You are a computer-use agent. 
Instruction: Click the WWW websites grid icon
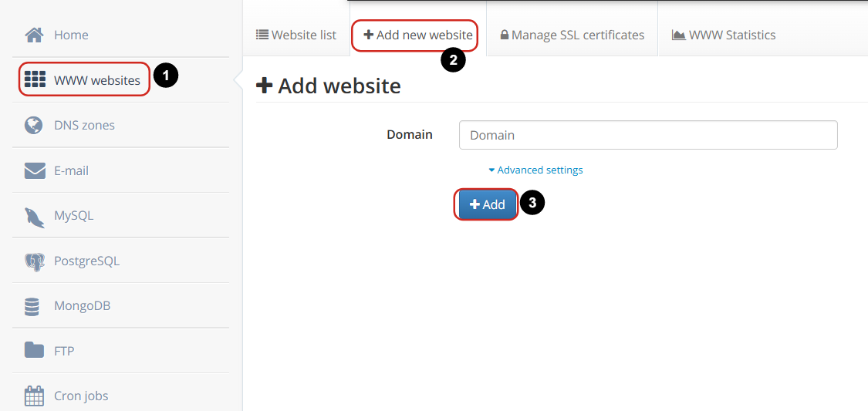pyautogui.click(x=35, y=79)
